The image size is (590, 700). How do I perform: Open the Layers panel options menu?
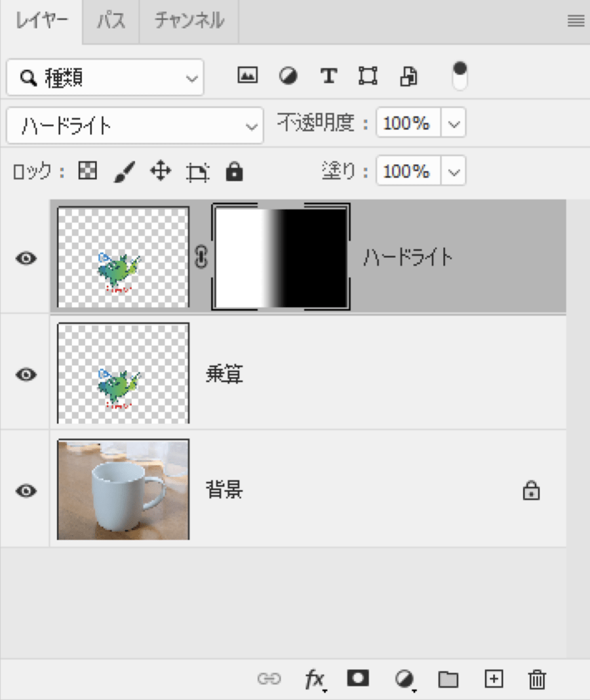tap(576, 20)
